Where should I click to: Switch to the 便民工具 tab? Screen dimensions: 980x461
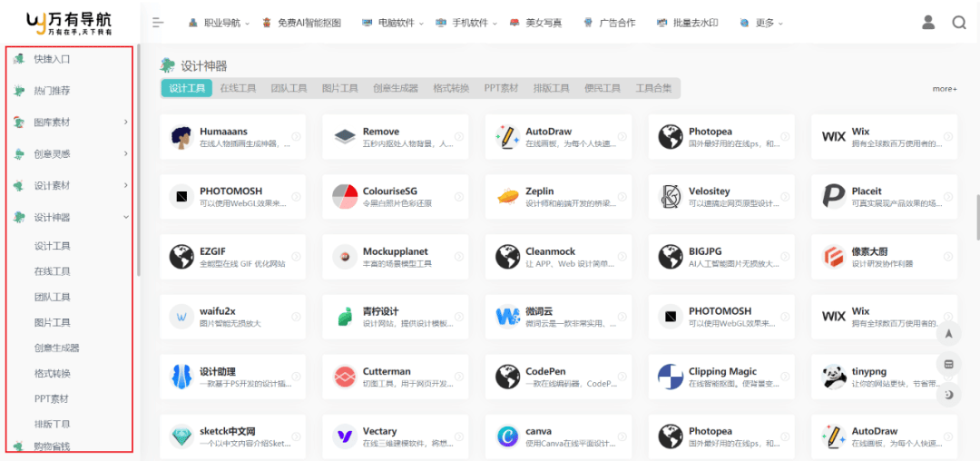(x=603, y=88)
